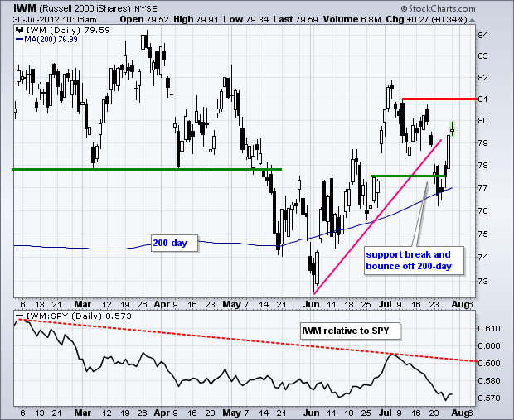Click the 'support break and bounce off 200-day' note
The height and width of the screenshot is (420, 514).
pos(414,260)
